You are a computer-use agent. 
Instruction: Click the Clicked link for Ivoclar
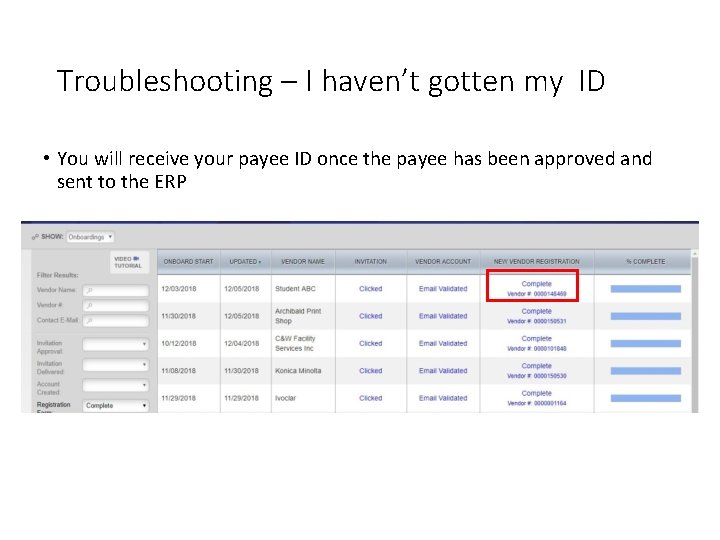[x=371, y=398]
